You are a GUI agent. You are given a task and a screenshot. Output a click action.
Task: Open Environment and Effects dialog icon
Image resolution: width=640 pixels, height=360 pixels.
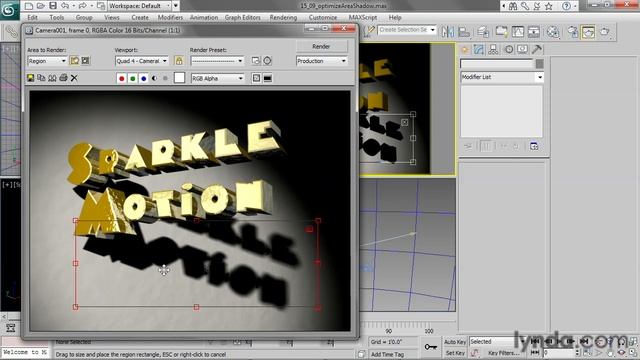[267, 61]
